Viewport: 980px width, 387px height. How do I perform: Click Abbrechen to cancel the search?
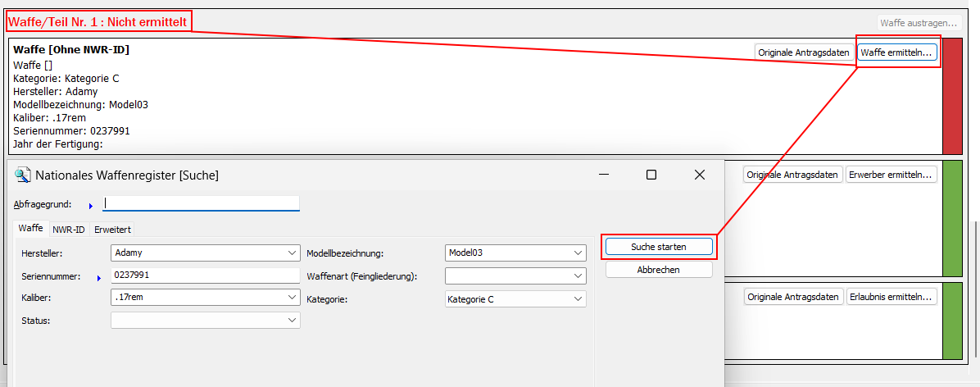click(x=659, y=270)
